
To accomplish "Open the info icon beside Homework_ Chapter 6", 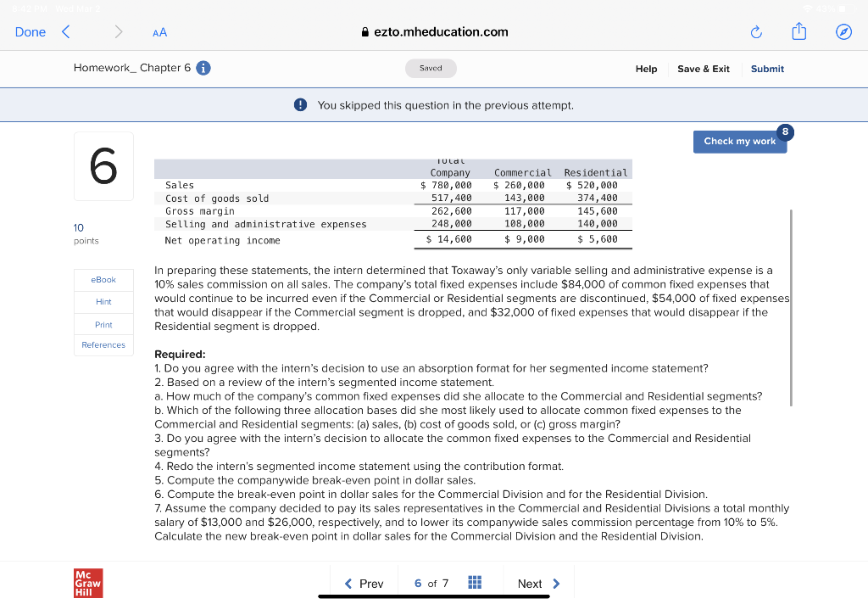I will coord(203,68).
